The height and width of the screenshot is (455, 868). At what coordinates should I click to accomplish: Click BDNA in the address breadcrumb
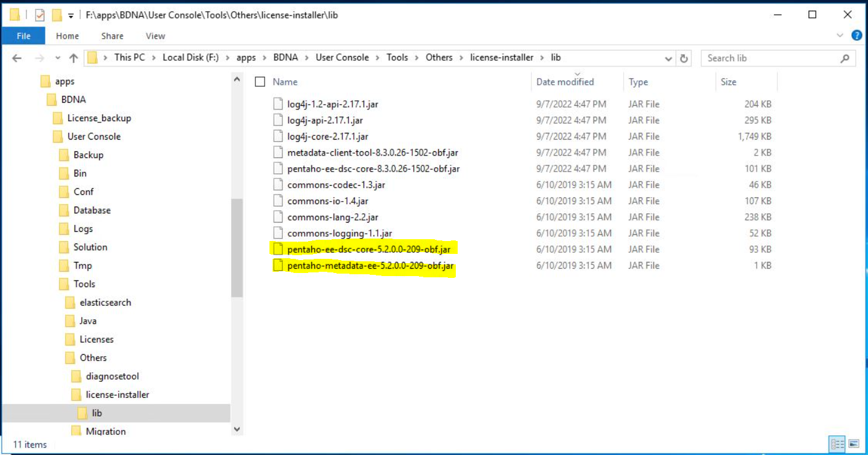pyautogui.click(x=285, y=57)
